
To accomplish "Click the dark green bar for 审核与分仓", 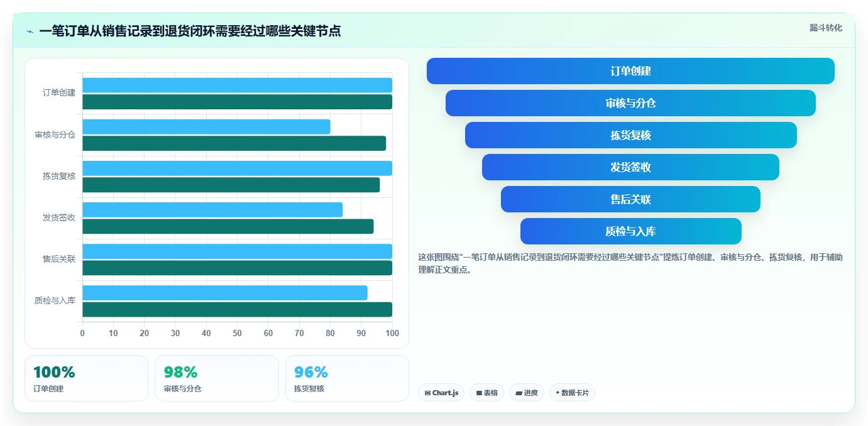I will click(234, 143).
